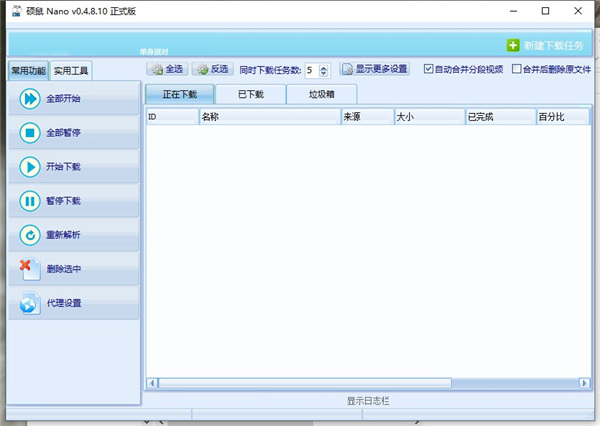This screenshot has height=426, width=600.
Task: Sort by the 来源 column header
Action: pos(368,117)
